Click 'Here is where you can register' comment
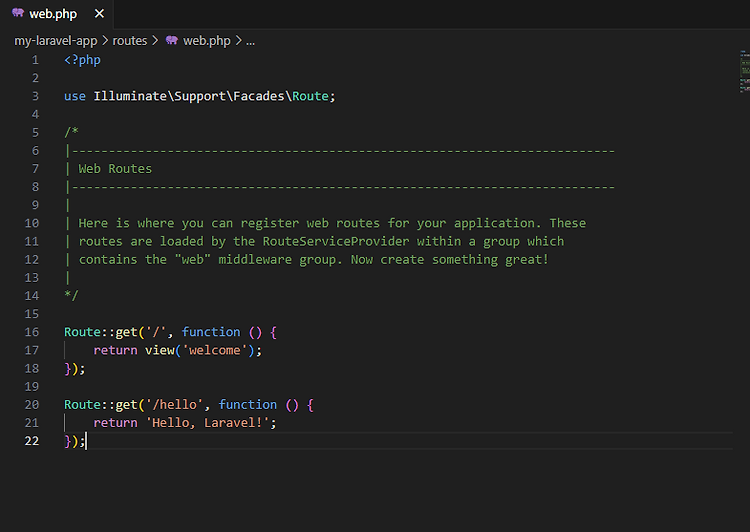 point(188,223)
